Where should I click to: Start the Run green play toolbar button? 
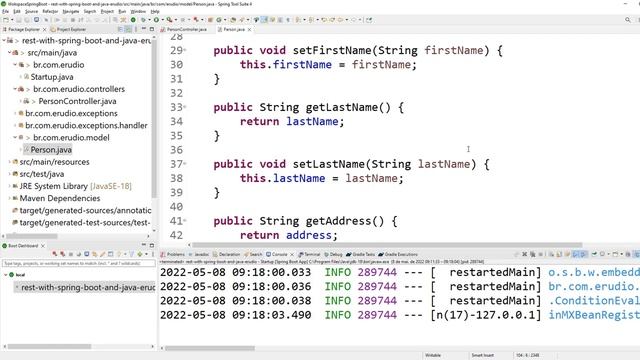pos(156,20)
